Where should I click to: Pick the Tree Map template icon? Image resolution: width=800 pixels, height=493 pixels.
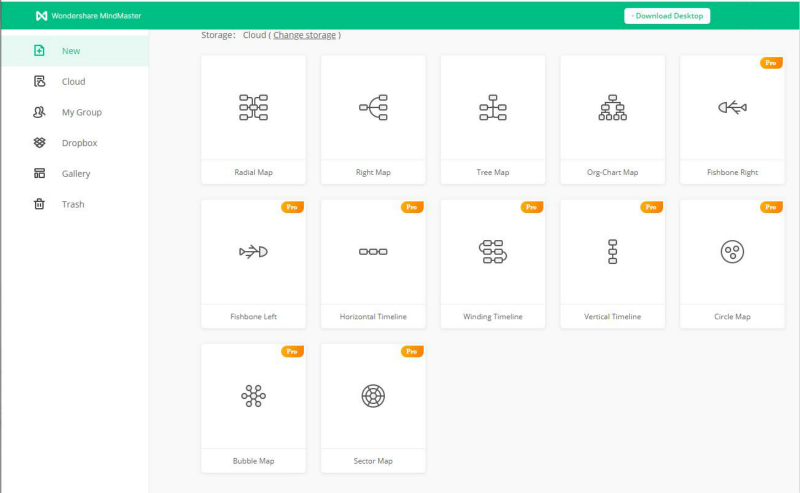click(493, 107)
